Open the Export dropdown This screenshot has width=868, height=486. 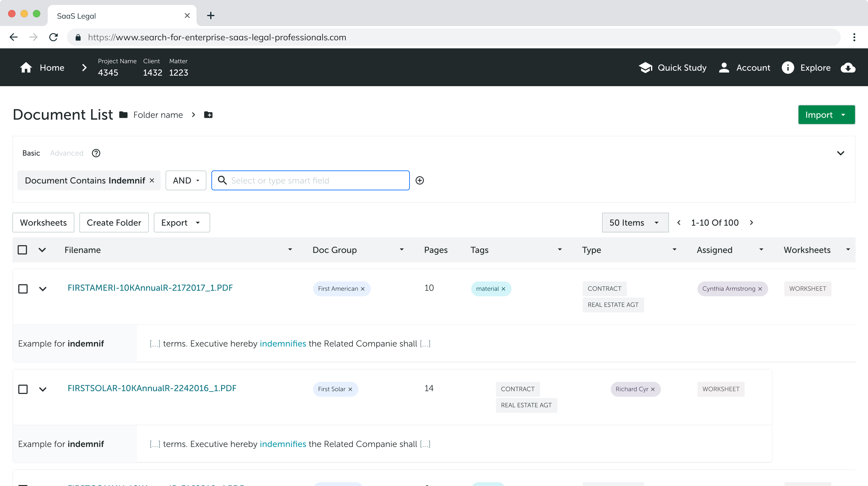(182, 223)
